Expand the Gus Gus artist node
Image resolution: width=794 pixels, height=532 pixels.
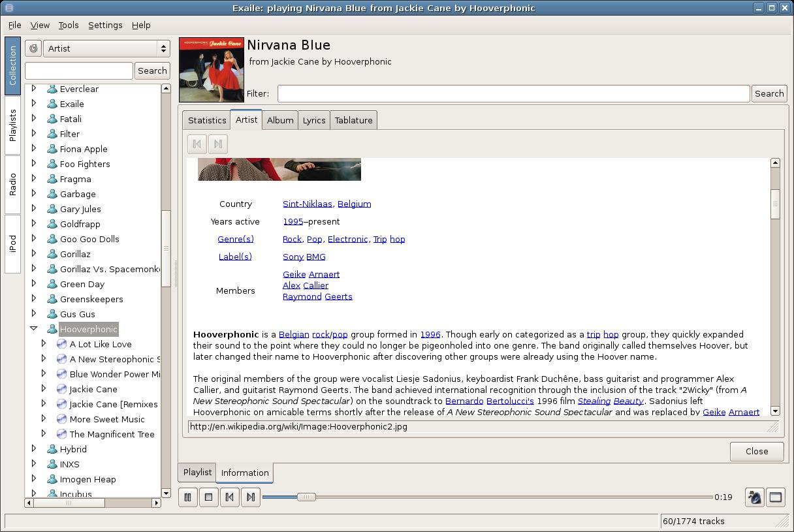34,314
